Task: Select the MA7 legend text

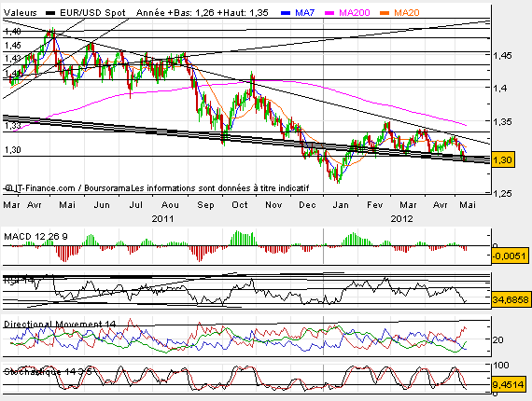Action: pyautogui.click(x=304, y=13)
